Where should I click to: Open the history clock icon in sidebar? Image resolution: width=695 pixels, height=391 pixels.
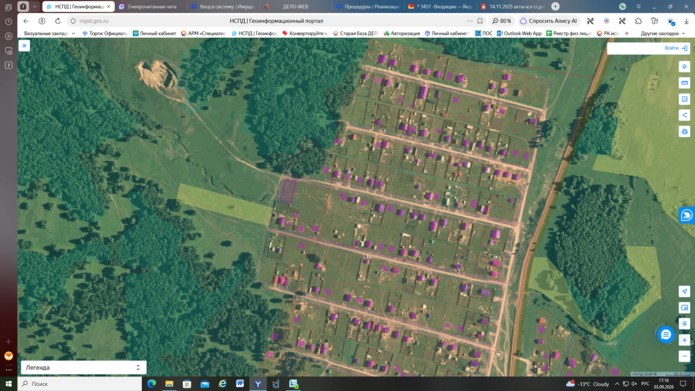(x=8, y=22)
